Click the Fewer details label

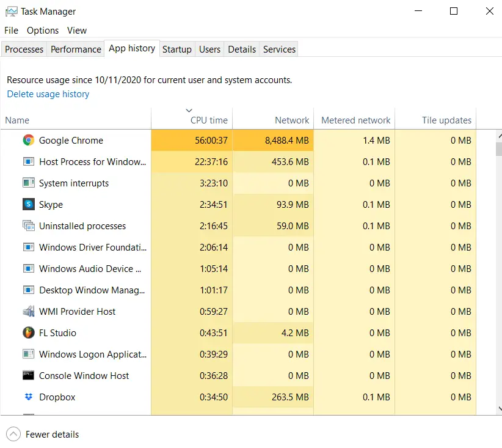52,435
